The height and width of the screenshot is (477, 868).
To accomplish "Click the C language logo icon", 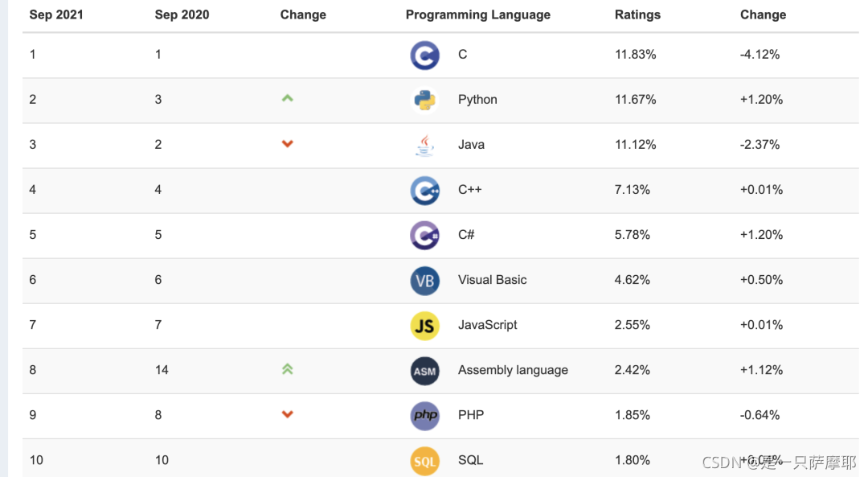I will tap(424, 55).
